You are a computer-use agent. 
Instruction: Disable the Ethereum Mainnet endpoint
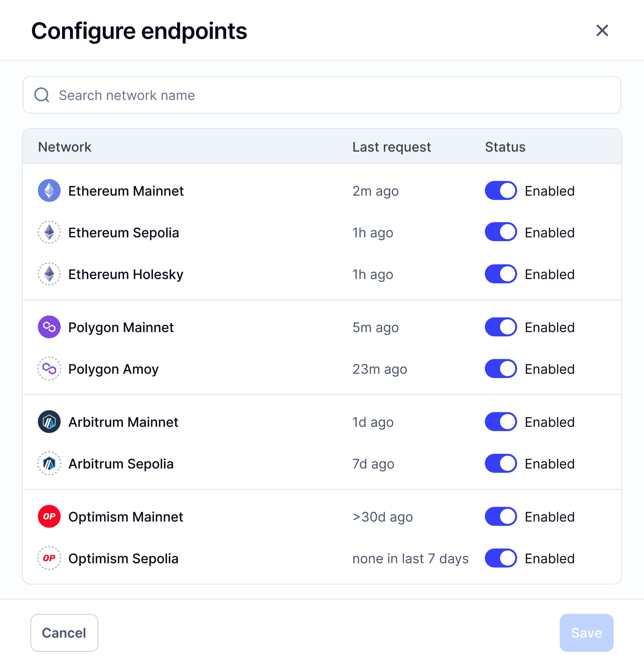(500, 191)
